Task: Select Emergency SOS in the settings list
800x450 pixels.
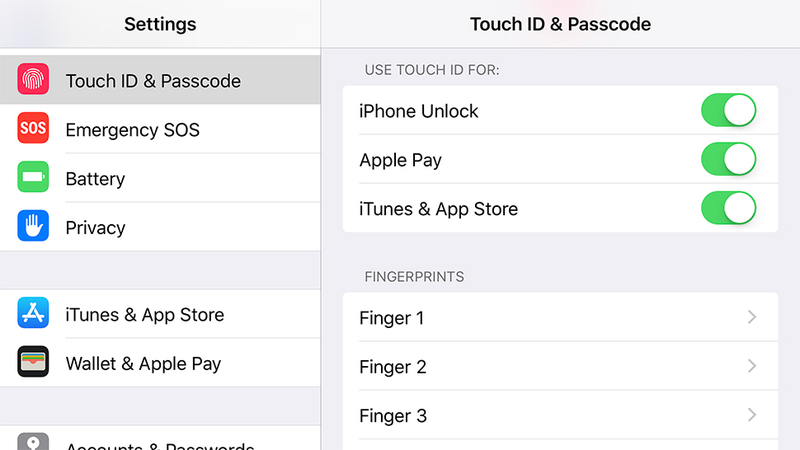Action: tap(160, 129)
